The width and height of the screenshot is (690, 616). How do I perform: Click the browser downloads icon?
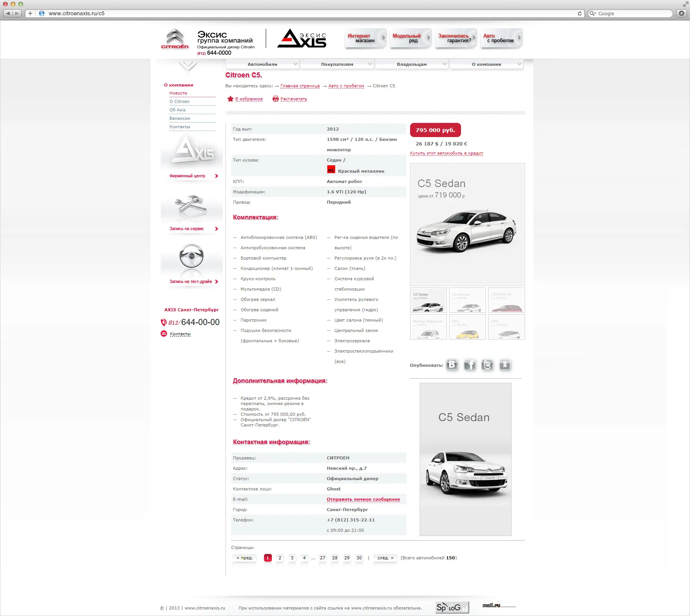click(682, 13)
